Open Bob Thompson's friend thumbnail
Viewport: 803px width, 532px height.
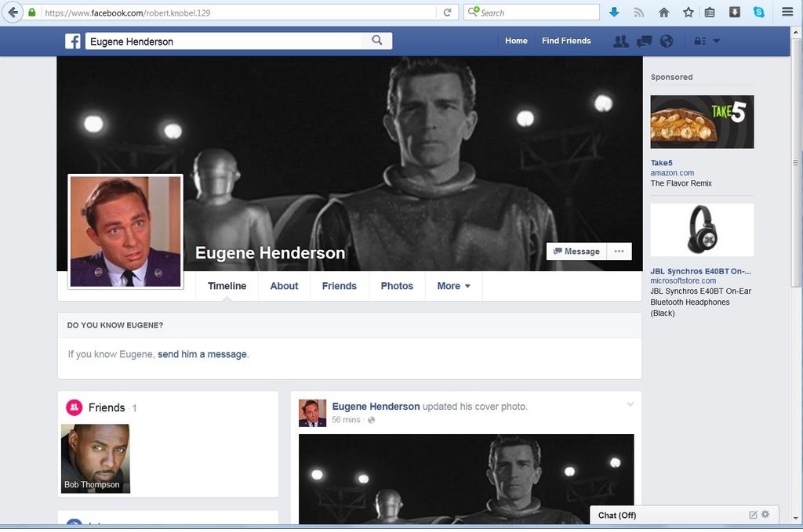95,458
